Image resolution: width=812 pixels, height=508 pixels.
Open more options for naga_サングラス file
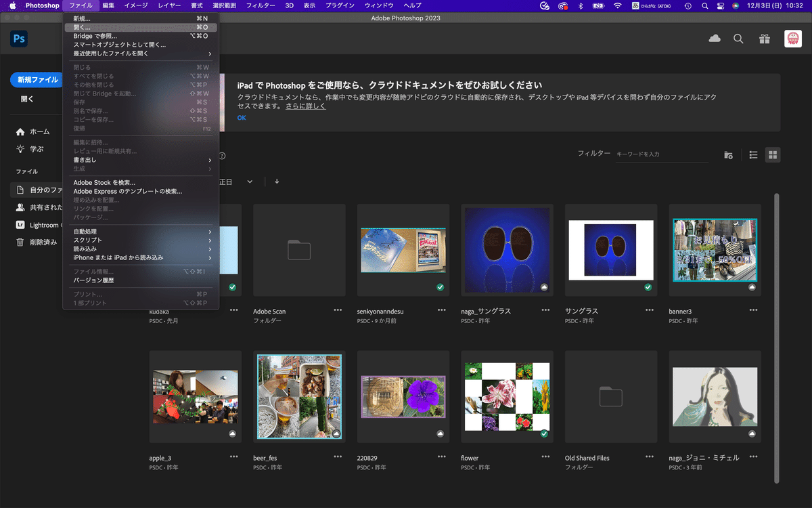pyautogui.click(x=545, y=310)
